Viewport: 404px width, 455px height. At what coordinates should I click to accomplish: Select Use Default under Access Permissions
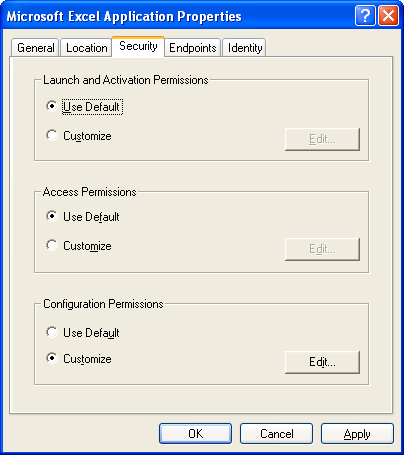(x=83, y=217)
